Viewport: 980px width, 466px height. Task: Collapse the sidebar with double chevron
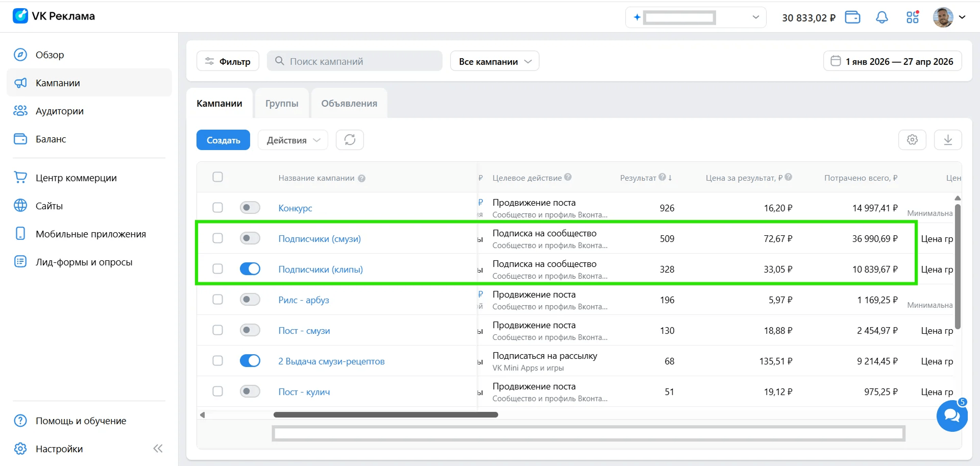click(x=158, y=449)
